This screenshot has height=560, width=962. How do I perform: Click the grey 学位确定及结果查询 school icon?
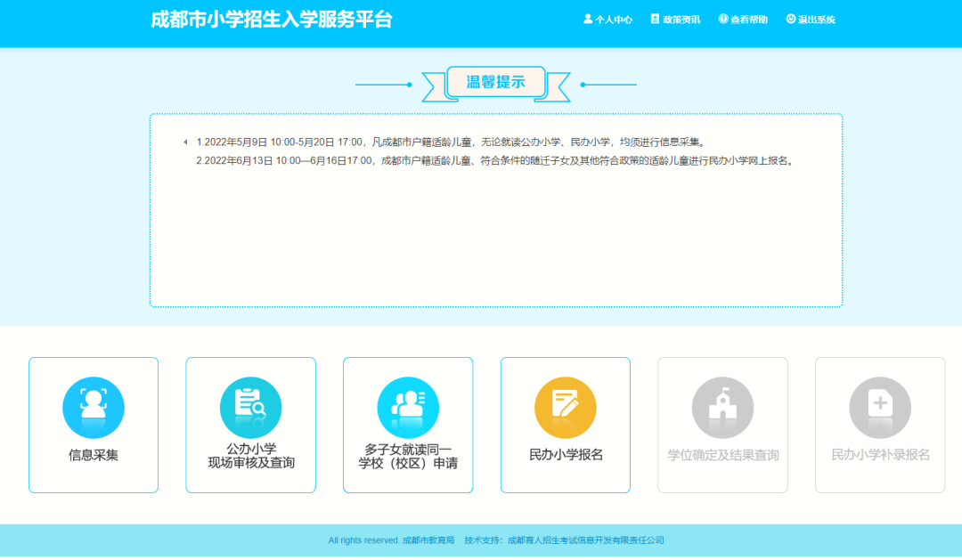click(722, 407)
